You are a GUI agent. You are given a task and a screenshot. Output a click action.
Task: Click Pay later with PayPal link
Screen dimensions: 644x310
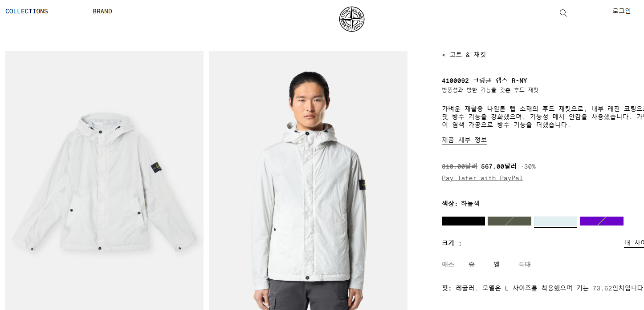482,178
